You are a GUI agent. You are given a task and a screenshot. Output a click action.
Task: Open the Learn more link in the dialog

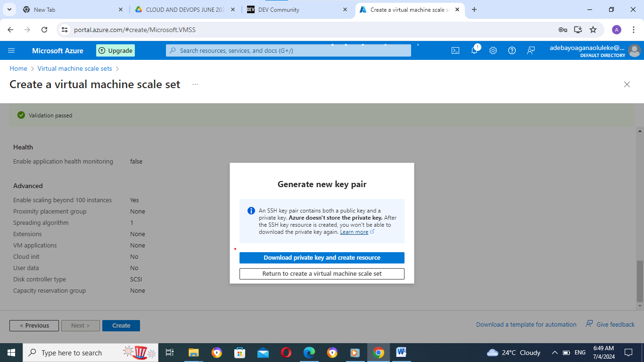(x=354, y=232)
